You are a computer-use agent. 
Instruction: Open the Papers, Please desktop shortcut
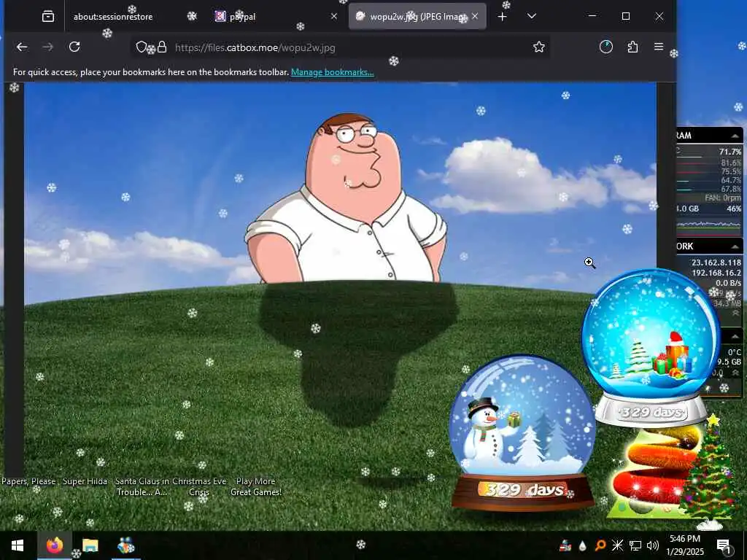[x=28, y=481]
